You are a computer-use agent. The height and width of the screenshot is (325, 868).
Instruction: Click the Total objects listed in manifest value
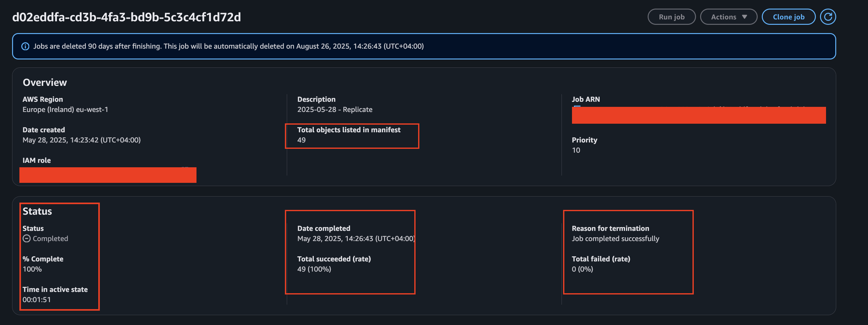301,140
